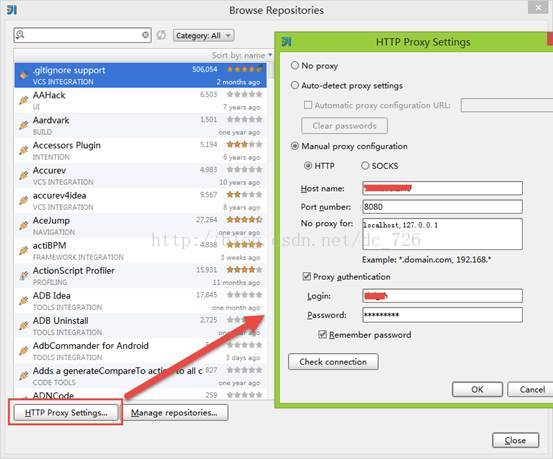553x459 pixels.
Task: Select the ADB Uninstall plugin name
Action: 61,321
